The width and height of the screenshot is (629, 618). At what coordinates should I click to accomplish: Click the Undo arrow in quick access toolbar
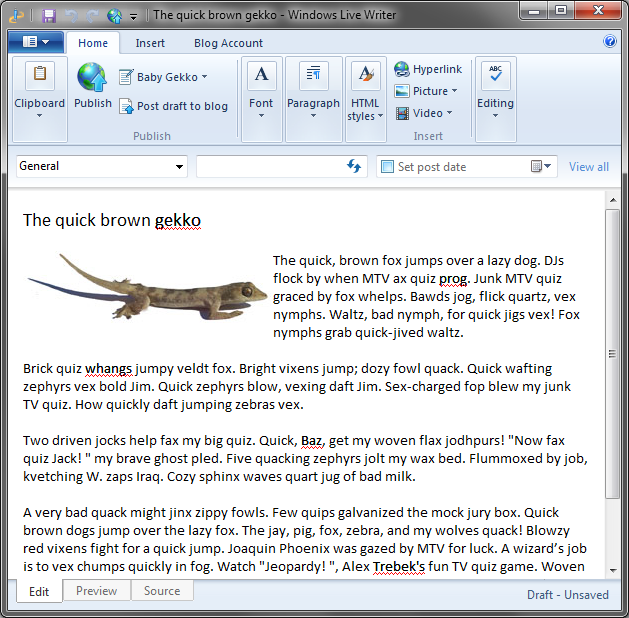pyautogui.click(x=71, y=16)
